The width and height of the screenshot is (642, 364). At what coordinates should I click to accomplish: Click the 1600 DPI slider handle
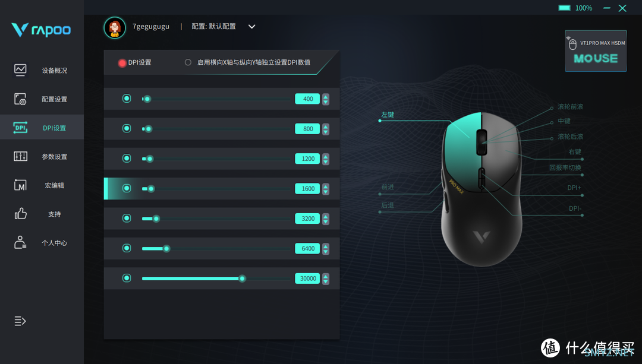(151, 189)
